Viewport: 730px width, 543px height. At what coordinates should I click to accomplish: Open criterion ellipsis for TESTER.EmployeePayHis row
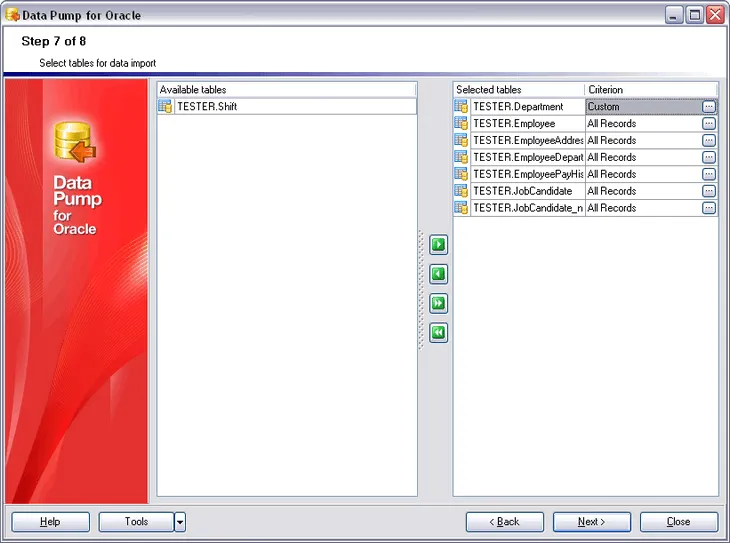click(x=709, y=174)
